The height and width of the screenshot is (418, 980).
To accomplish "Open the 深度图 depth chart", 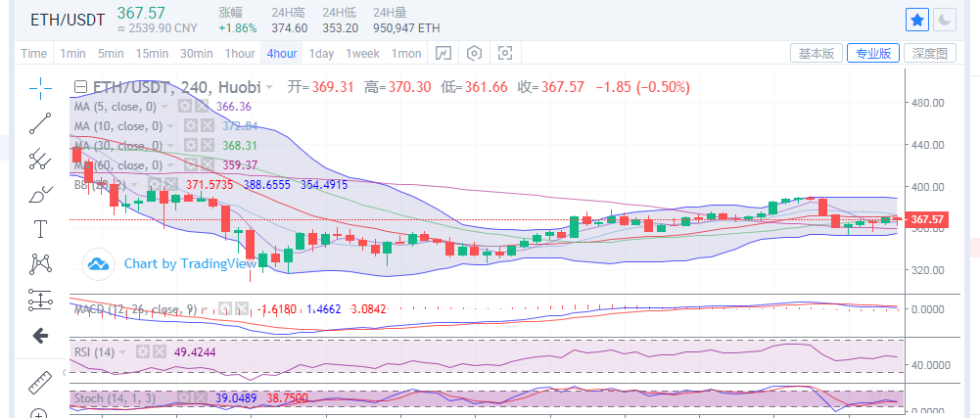I will [929, 53].
